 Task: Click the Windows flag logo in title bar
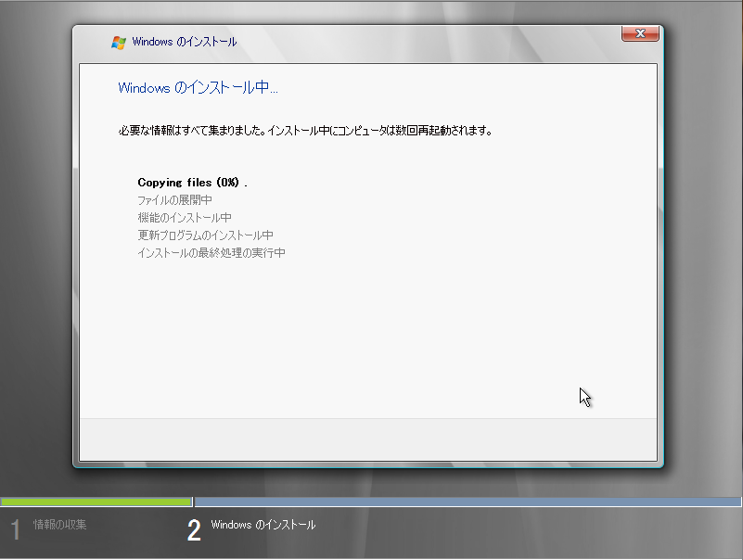pyautogui.click(x=119, y=42)
